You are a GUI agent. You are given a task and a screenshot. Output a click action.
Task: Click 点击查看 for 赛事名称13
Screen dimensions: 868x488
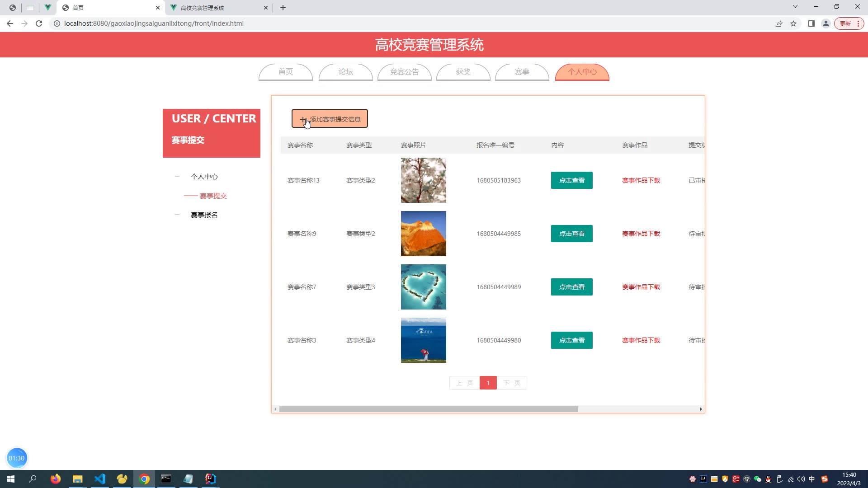(571, 180)
